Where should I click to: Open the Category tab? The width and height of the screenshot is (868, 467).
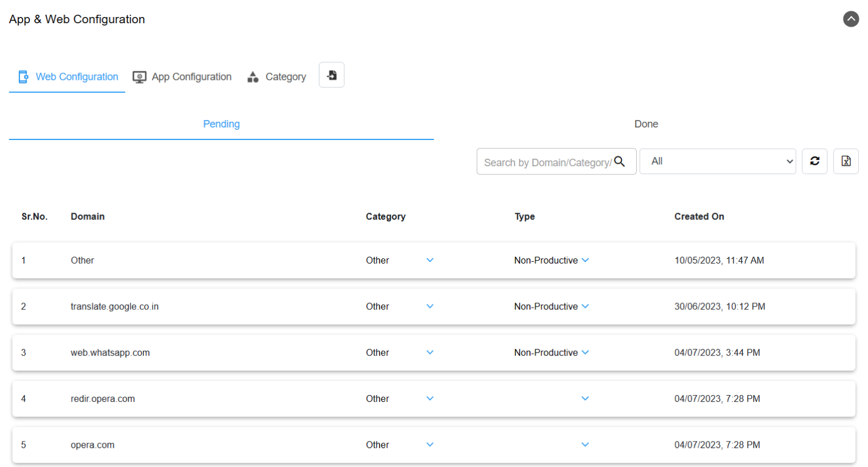point(277,77)
